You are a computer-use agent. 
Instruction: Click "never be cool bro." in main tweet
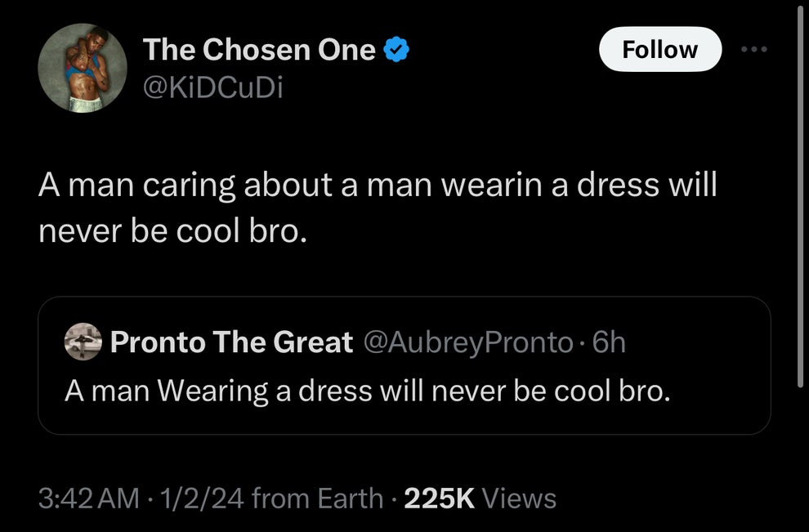click(173, 233)
